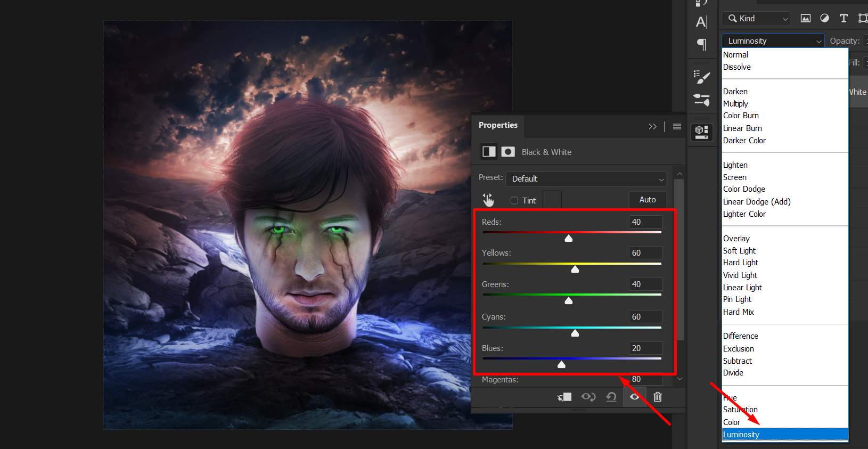Open the Paragraph panel icon
The image size is (868, 449).
702,45
